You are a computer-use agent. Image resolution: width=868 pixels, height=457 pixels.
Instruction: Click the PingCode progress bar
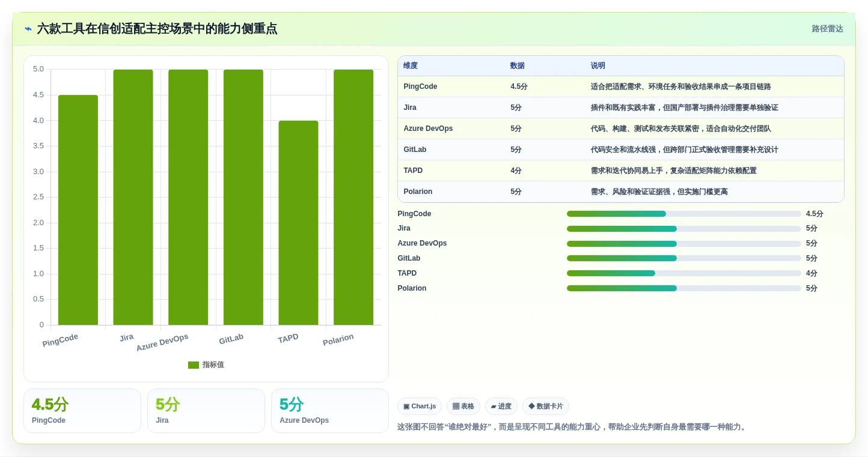684,214
